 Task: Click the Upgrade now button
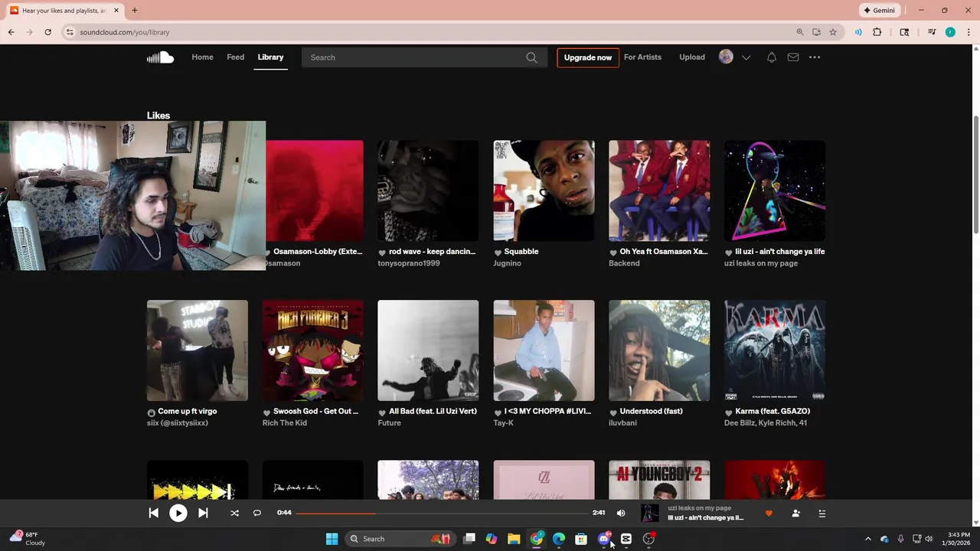(588, 57)
